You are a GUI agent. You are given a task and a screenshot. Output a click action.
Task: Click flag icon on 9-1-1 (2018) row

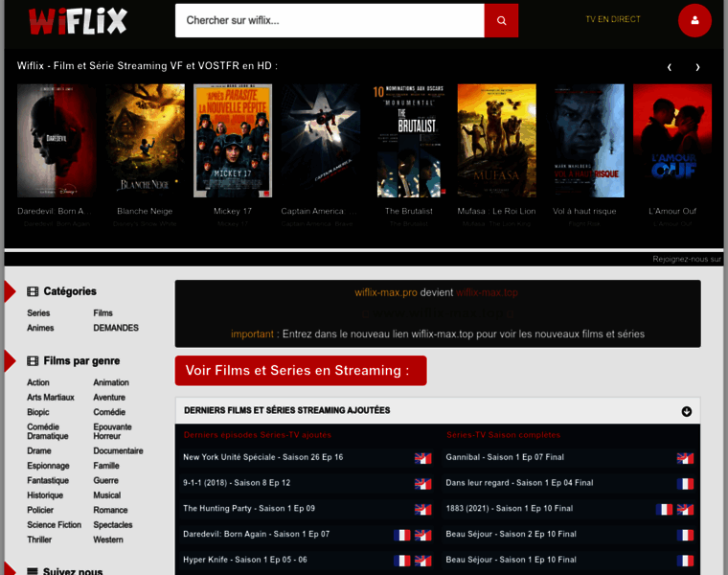[x=423, y=484]
